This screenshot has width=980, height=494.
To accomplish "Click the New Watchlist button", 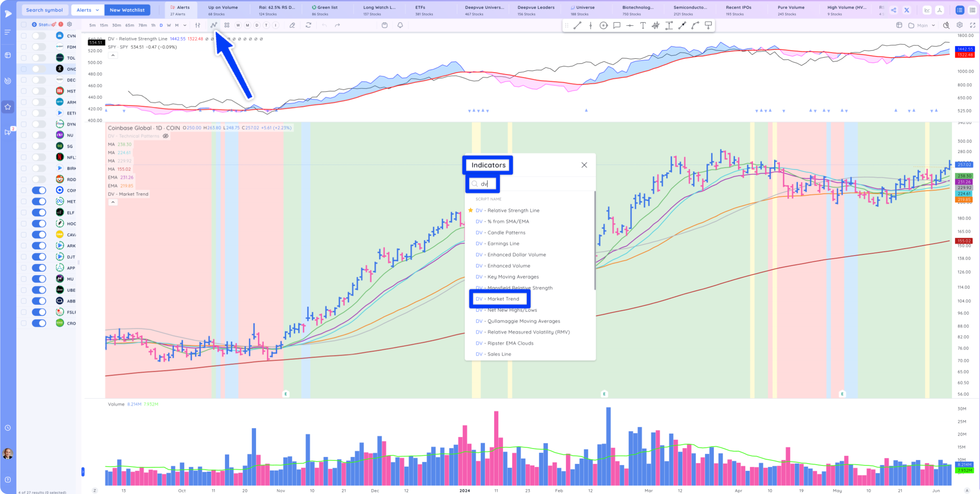I will [x=127, y=10].
